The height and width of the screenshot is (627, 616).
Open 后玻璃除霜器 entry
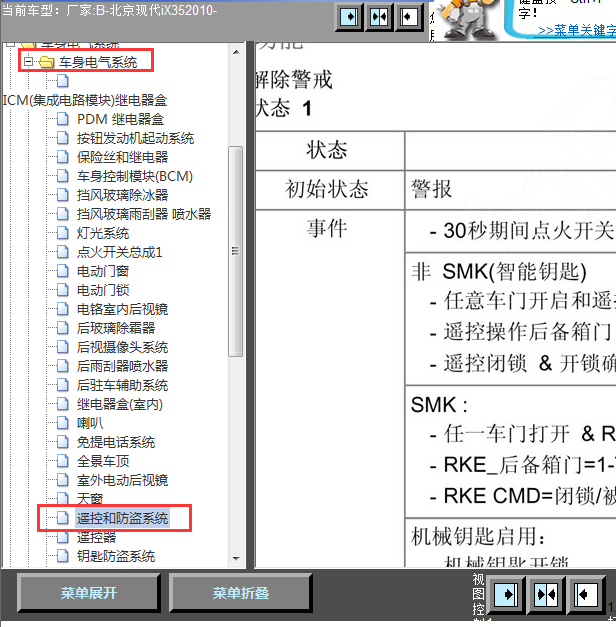[116, 328]
